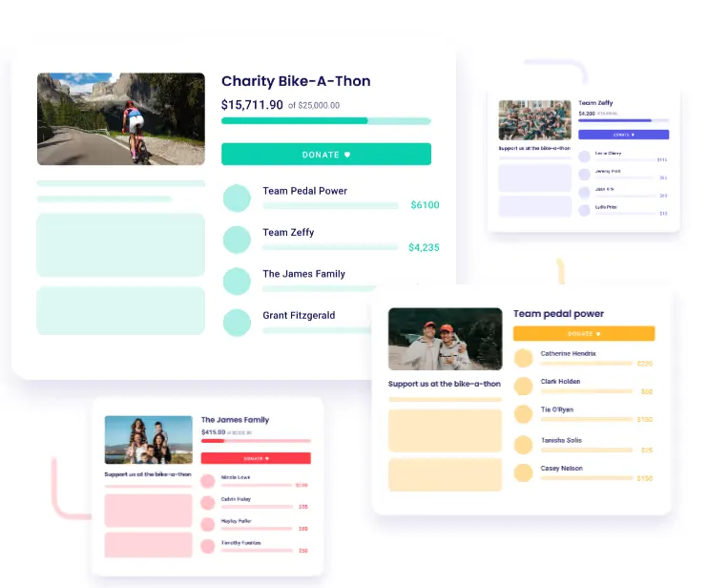Click the $415.00 raised amount
The height and width of the screenshot is (588, 708).
click(213, 432)
